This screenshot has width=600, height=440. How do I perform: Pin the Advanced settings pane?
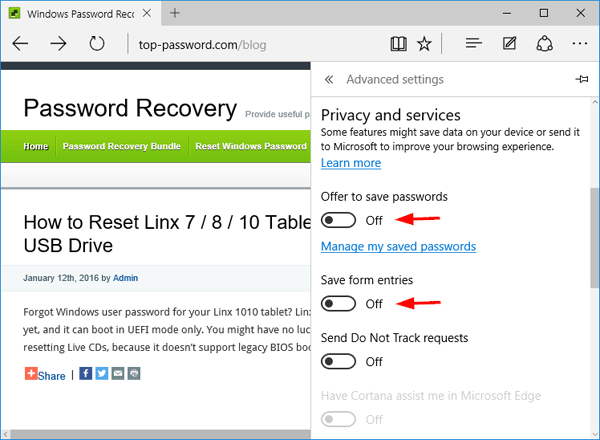coord(582,79)
